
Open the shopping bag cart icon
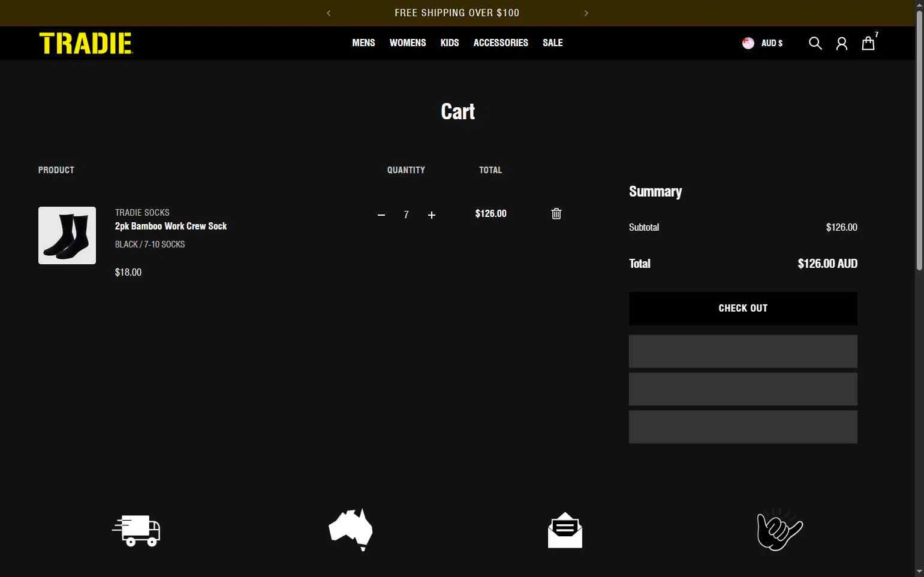click(868, 43)
